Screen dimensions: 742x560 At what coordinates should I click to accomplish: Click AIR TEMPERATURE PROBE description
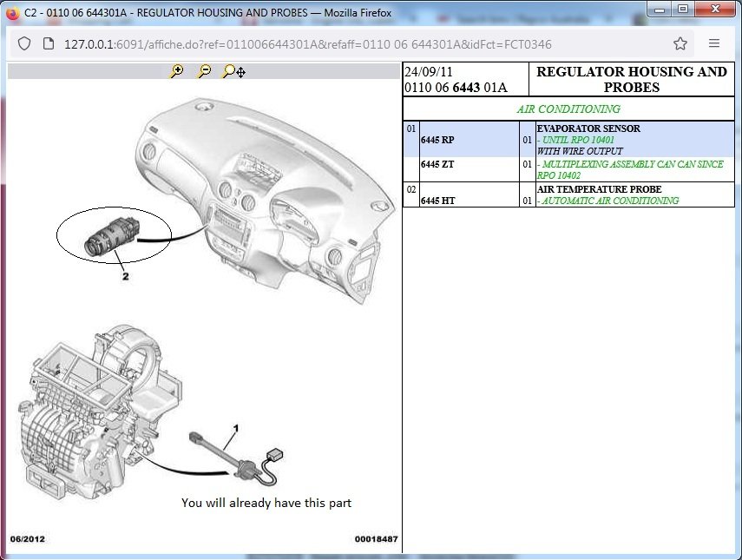click(x=599, y=189)
